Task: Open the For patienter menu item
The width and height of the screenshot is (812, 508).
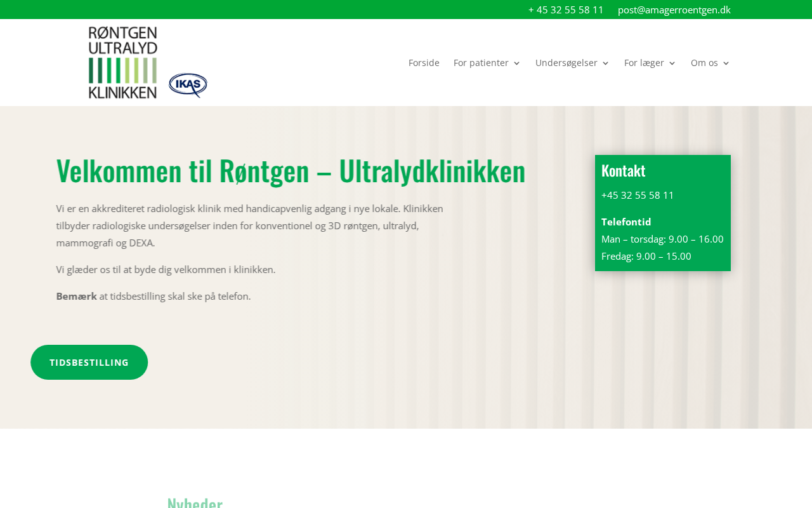Action: click(481, 63)
